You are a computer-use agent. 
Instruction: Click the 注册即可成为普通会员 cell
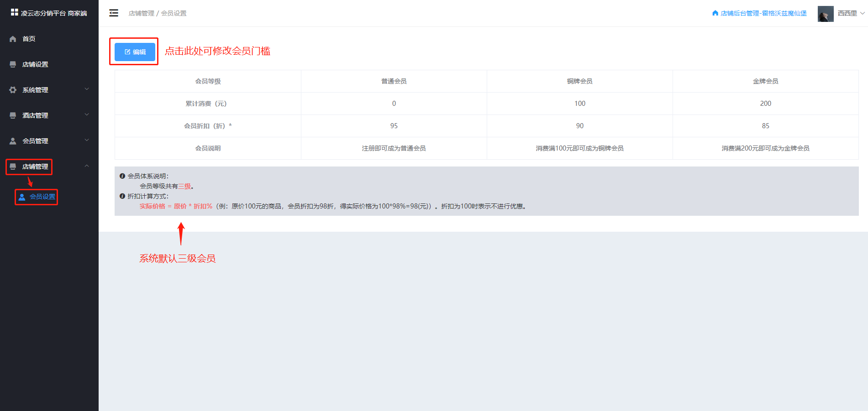pos(394,148)
